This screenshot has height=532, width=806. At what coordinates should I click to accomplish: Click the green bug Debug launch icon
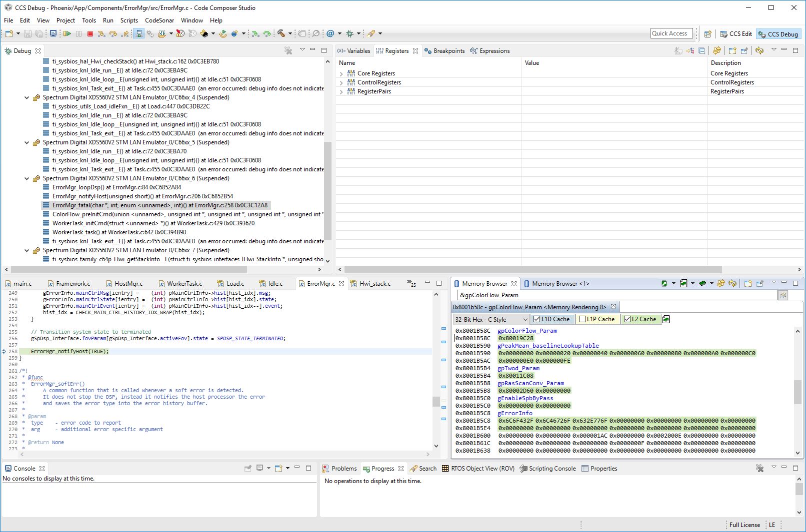click(349, 33)
